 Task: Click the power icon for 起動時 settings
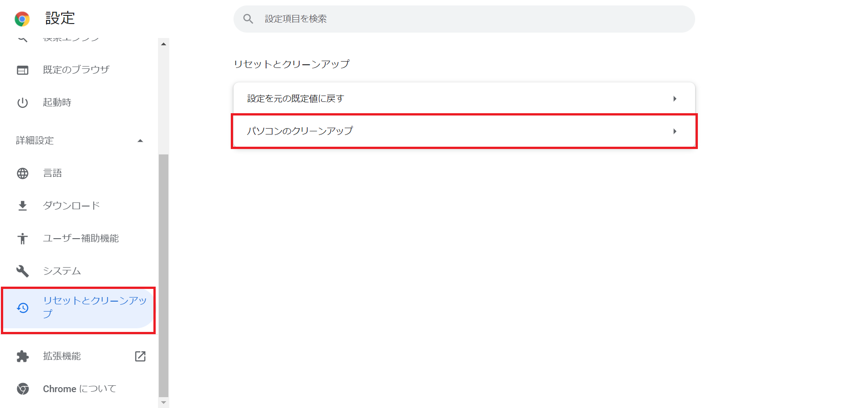click(x=23, y=102)
